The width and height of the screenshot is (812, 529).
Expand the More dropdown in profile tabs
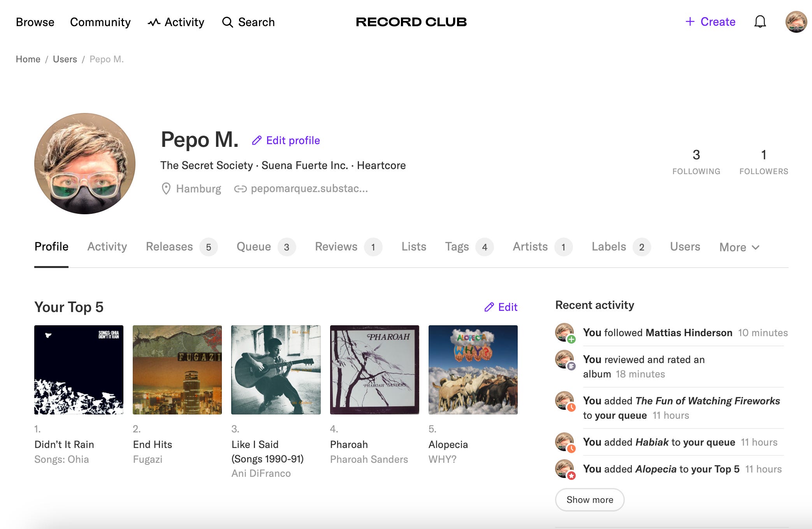(x=739, y=247)
